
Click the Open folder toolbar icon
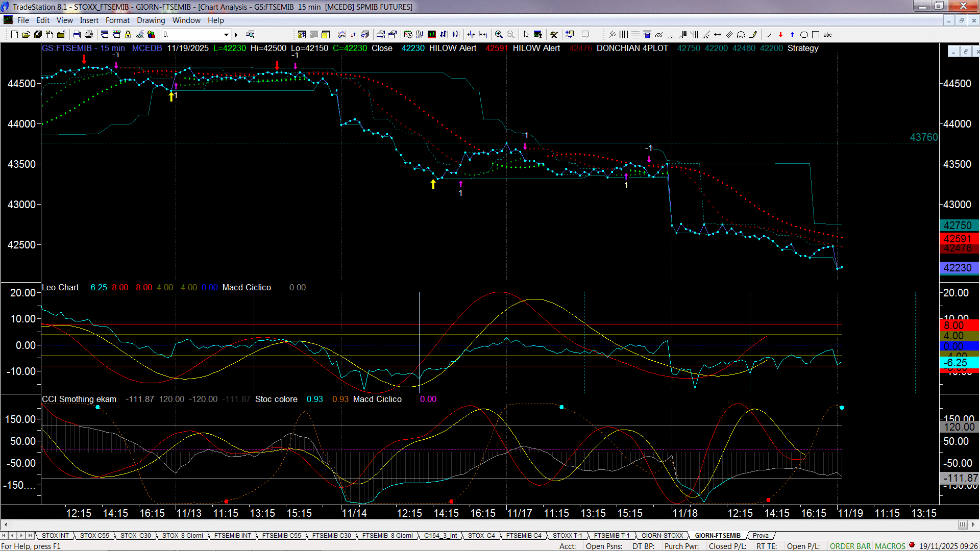click(26, 35)
